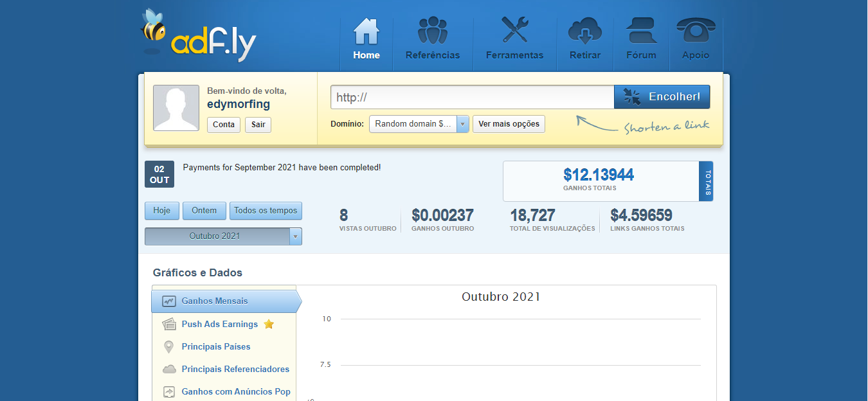Click the Encolher! shorten button
The height and width of the screenshot is (401, 868).
(662, 97)
